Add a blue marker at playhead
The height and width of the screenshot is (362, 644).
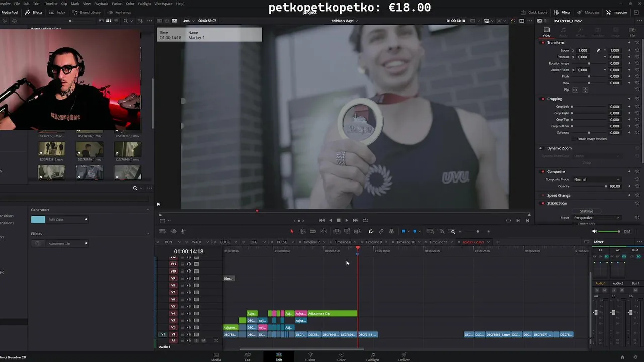coord(414,231)
